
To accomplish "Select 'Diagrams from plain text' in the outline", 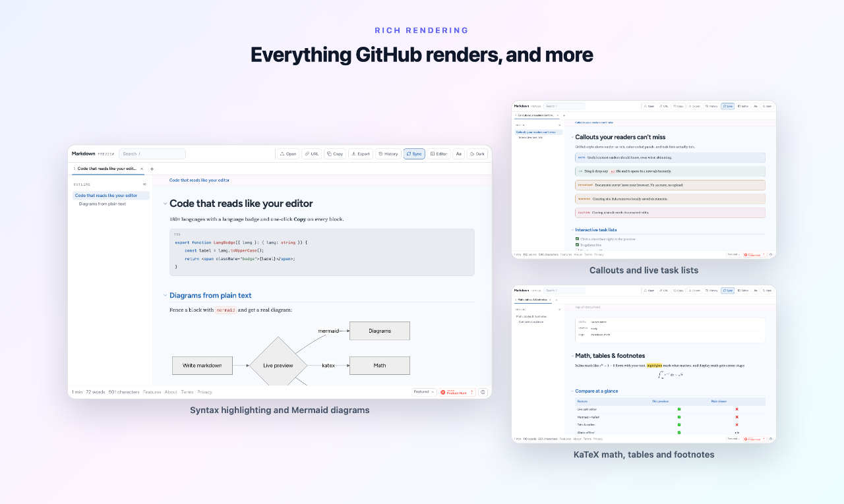I will [102, 204].
